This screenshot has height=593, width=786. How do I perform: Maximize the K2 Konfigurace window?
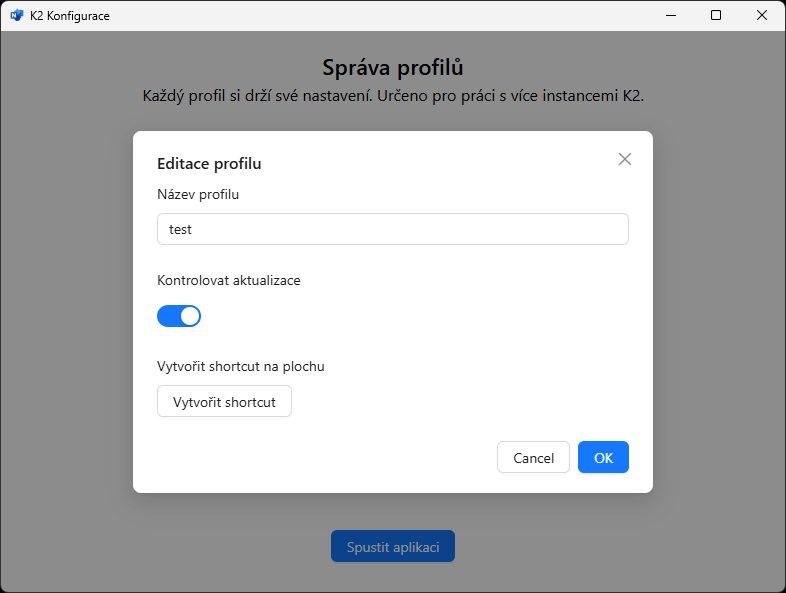[716, 16]
